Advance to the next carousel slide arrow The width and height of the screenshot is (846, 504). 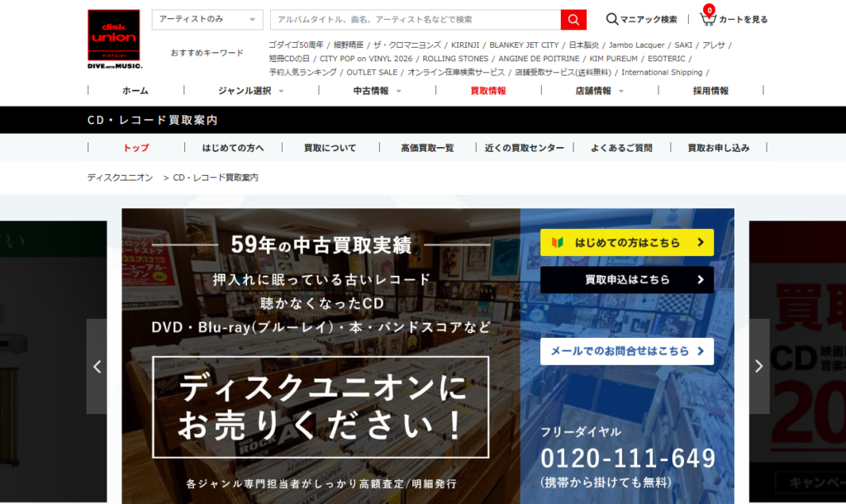[x=758, y=366]
